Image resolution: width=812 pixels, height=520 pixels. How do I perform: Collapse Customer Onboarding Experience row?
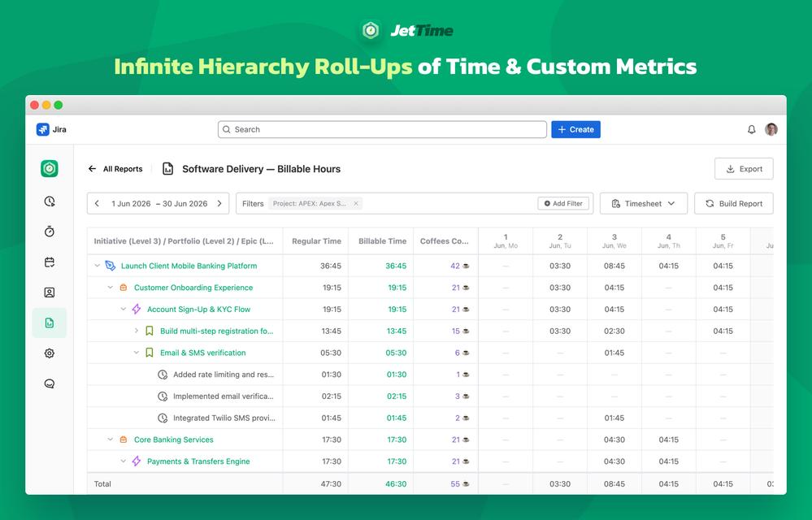point(110,287)
